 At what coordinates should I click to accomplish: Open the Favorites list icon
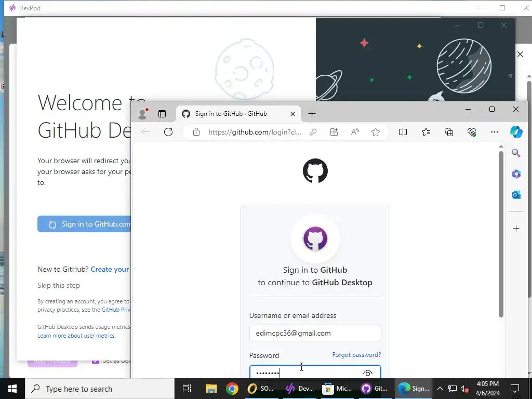point(426,132)
